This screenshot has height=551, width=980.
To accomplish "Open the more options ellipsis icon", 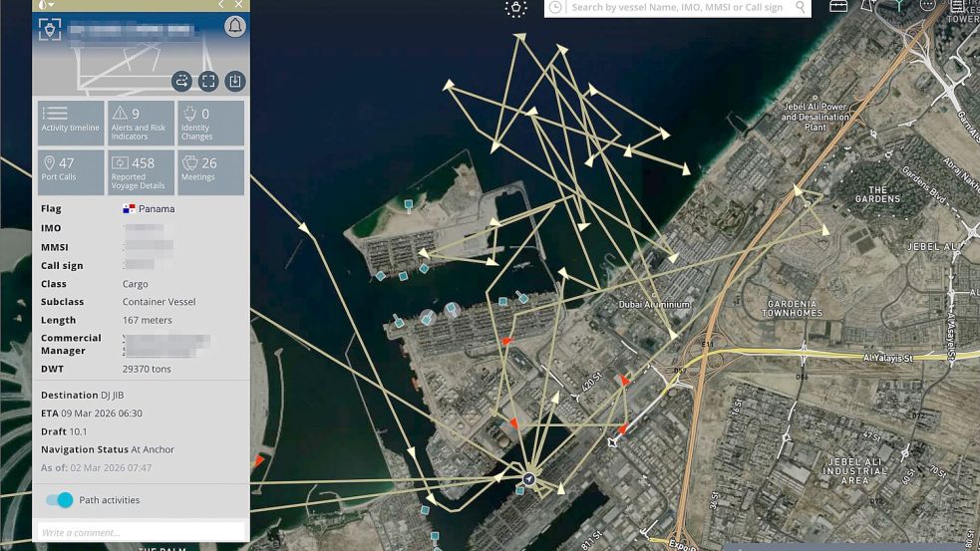I will click(x=928, y=5).
